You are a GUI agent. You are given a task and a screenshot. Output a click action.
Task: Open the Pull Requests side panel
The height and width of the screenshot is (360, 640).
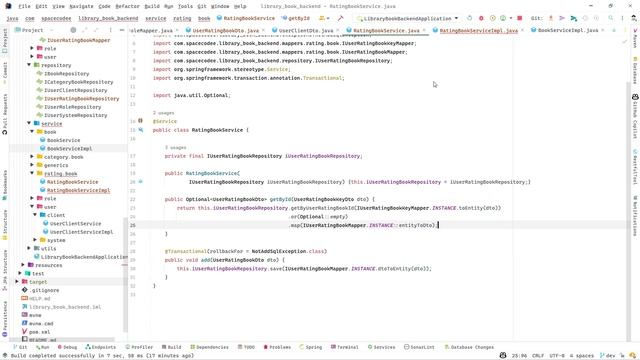[x=4, y=114]
